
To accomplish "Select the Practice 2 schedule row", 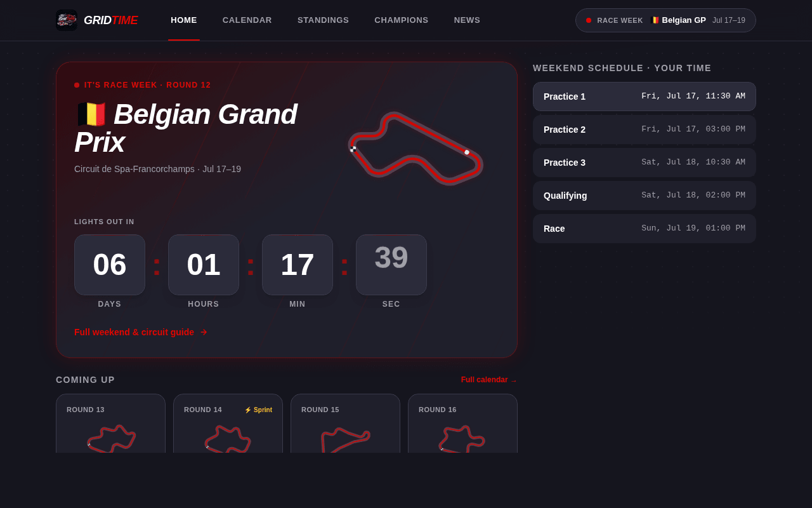I will coord(645,130).
